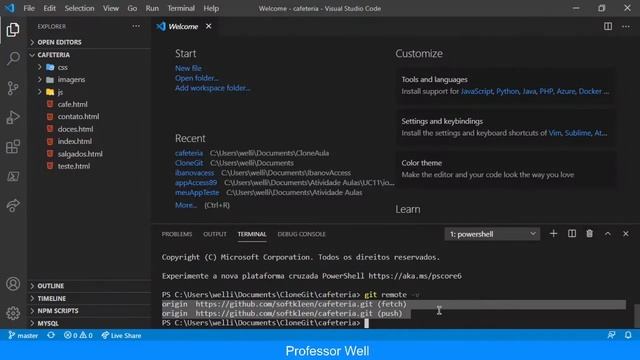
Task: Expand the css folder
Action: click(x=62, y=67)
